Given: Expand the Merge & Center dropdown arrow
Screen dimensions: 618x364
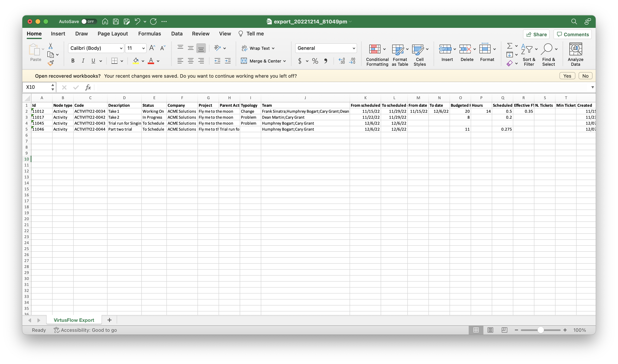Looking at the screenshot, I should (285, 61).
